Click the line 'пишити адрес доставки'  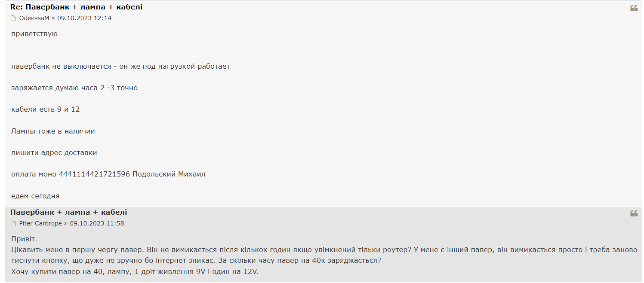point(54,153)
